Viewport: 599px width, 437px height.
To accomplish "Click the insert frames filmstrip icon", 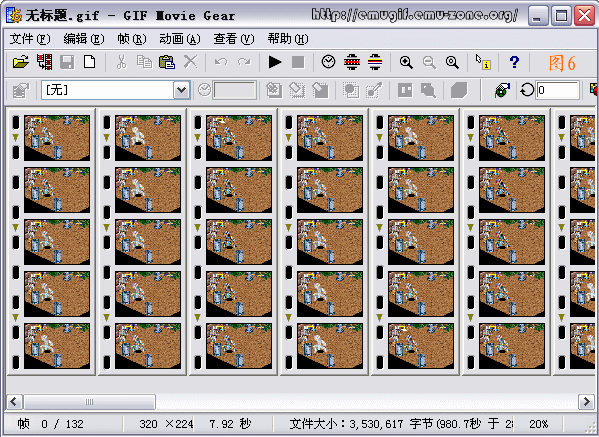I will coord(44,62).
